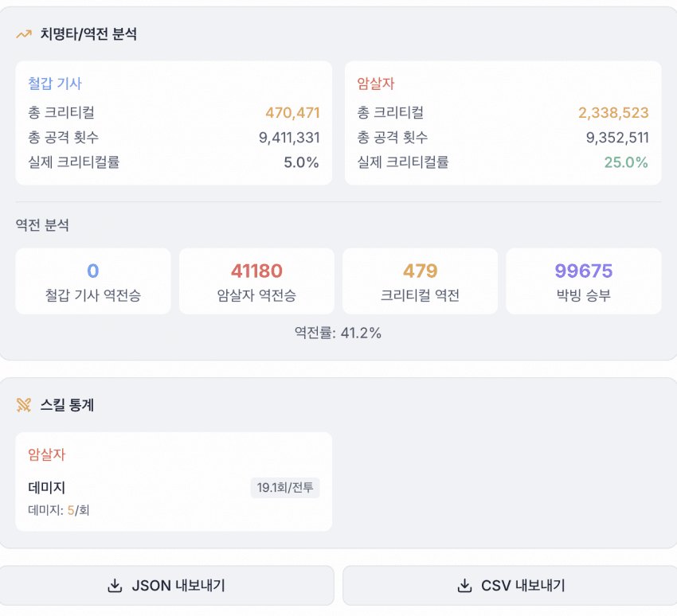Image resolution: width=677 pixels, height=616 pixels.
Task: Click the 암살자 총 크리티컬 value 2,338,523
Action: 613,113
